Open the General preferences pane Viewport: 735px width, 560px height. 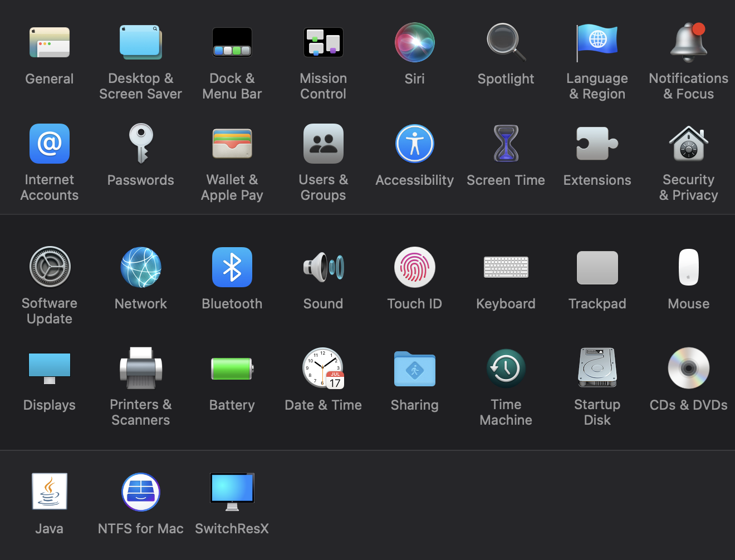coord(50,42)
